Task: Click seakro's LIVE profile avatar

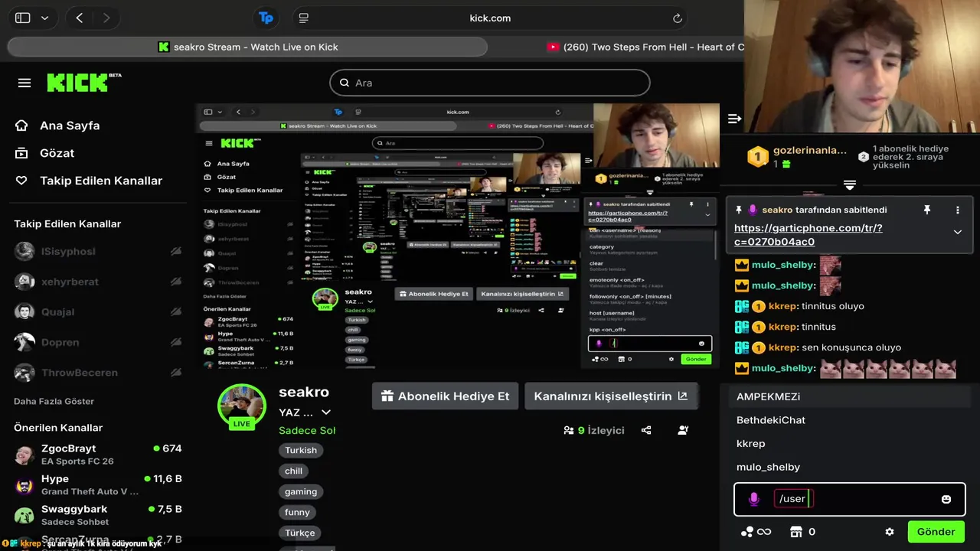Action: click(x=242, y=406)
